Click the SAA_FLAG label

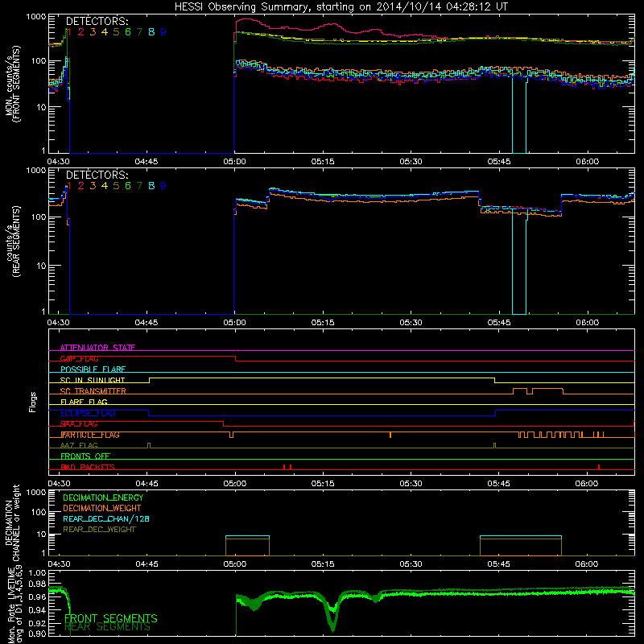(x=79, y=424)
